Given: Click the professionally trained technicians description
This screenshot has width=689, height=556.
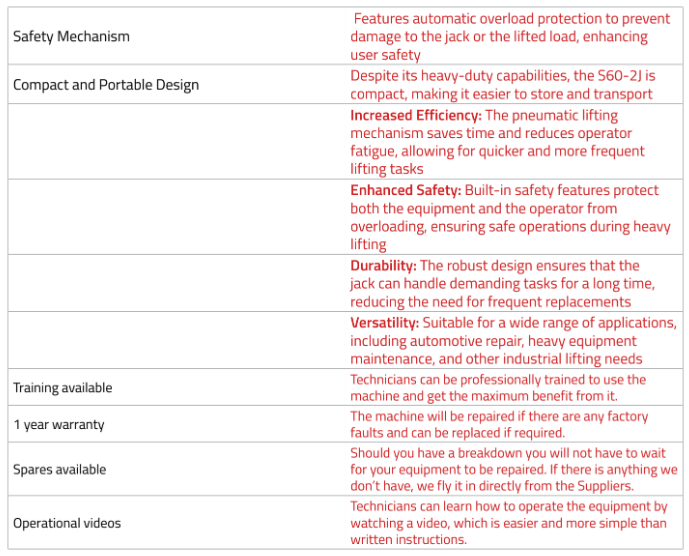Looking at the screenshot, I should point(498,388).
